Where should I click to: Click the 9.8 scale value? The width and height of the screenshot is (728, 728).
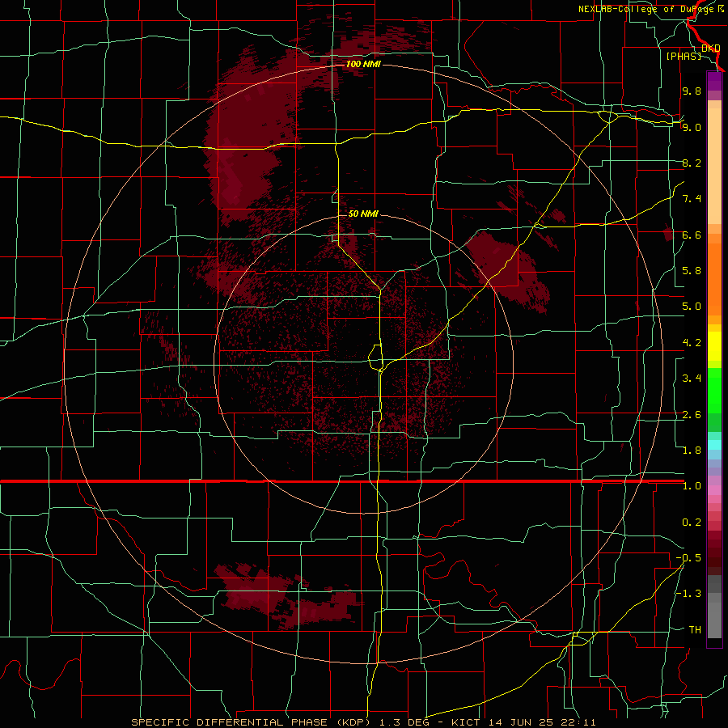click(692, 91)
